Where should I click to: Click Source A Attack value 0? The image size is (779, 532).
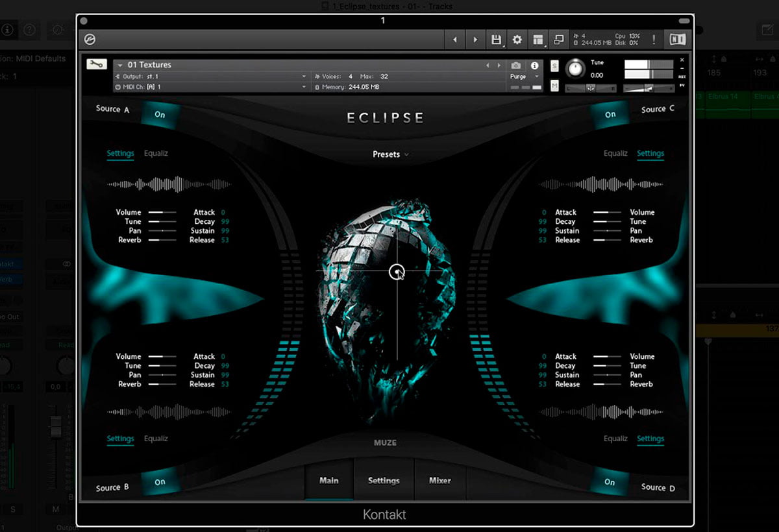tap(223, 212)
